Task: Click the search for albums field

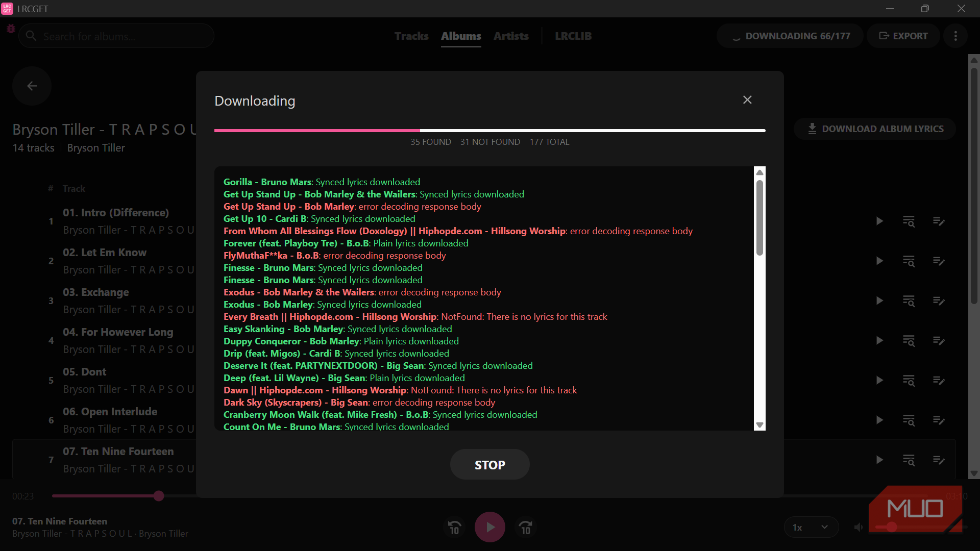Action: [x=116, y=36]
